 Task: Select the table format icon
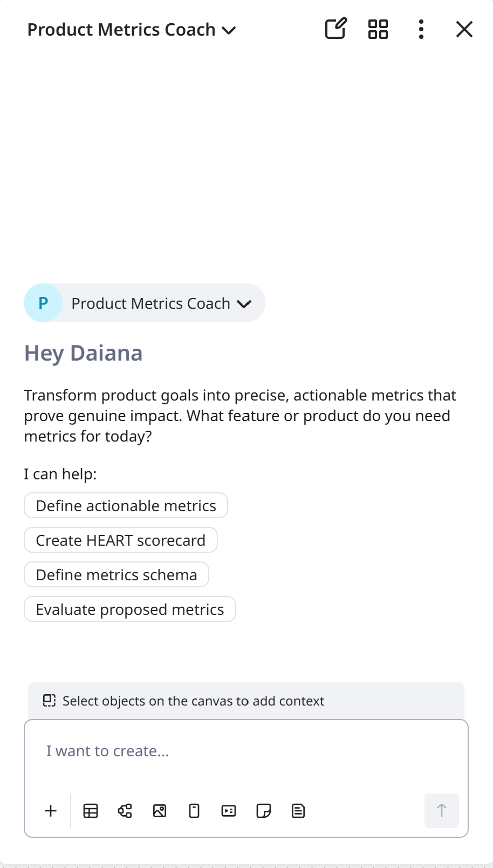(x=91, y=811)
